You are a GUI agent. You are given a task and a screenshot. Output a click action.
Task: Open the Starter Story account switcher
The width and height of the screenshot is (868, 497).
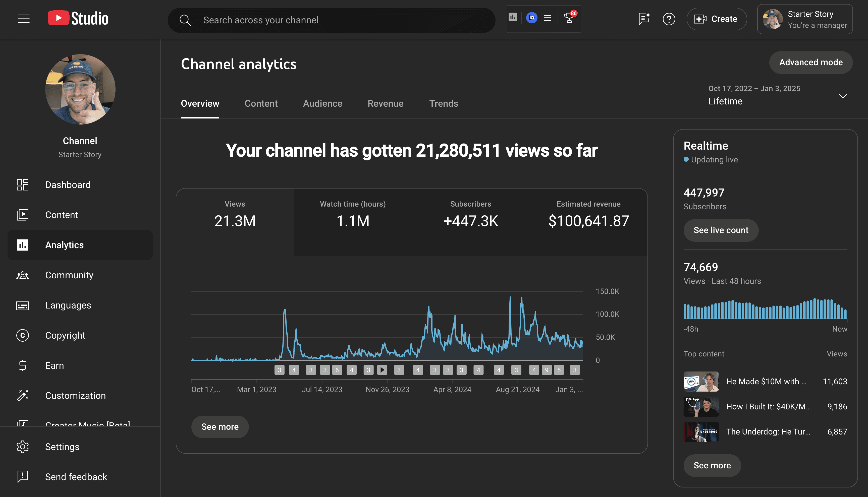click(x=805, y=19)
